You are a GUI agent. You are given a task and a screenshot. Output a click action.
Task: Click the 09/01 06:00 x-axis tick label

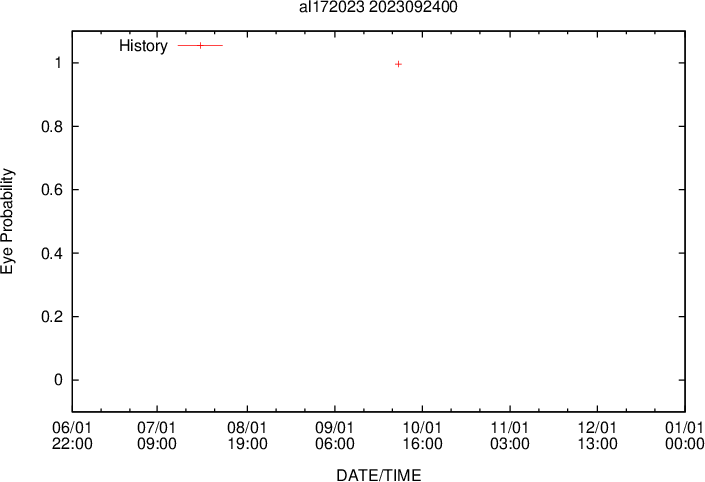[x=334, y=435]
